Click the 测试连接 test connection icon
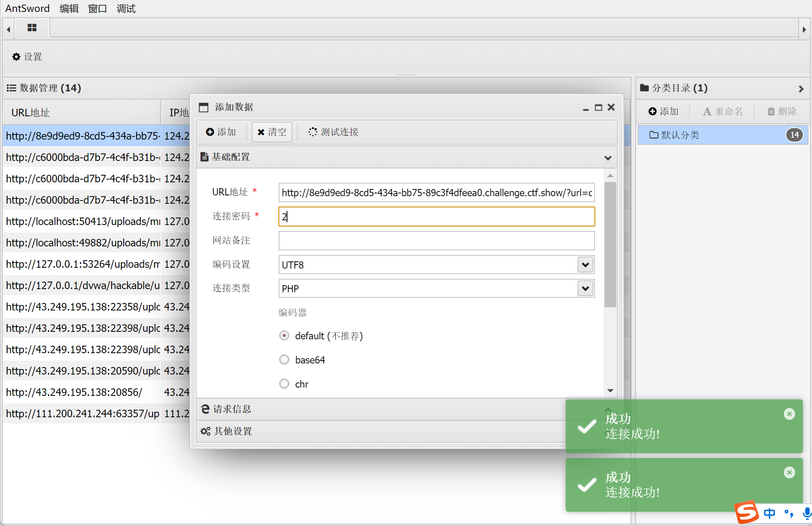 point(313,132)
